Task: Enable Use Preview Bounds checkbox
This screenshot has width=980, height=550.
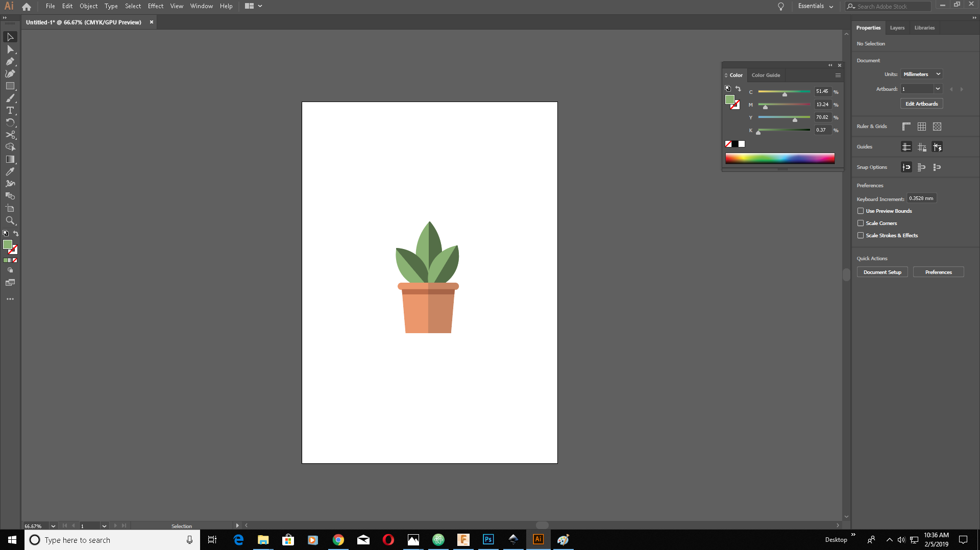Action: [x=861, y=211]
